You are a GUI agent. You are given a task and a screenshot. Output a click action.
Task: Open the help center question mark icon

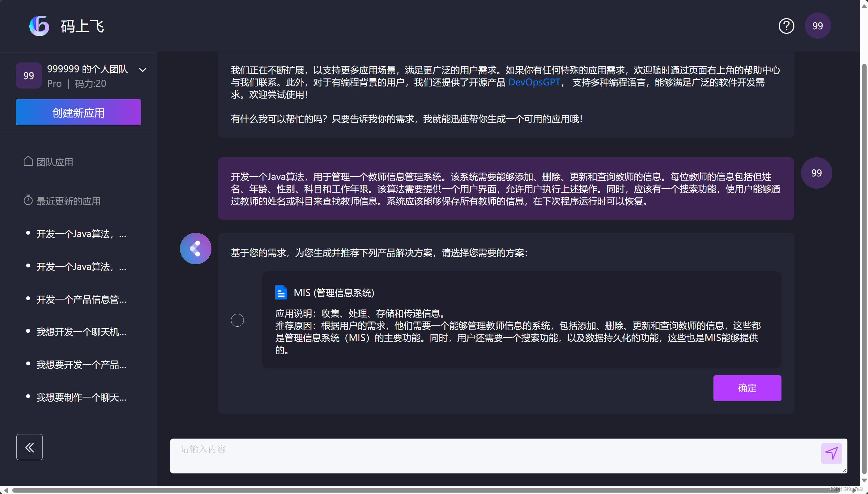coord(786,26)
